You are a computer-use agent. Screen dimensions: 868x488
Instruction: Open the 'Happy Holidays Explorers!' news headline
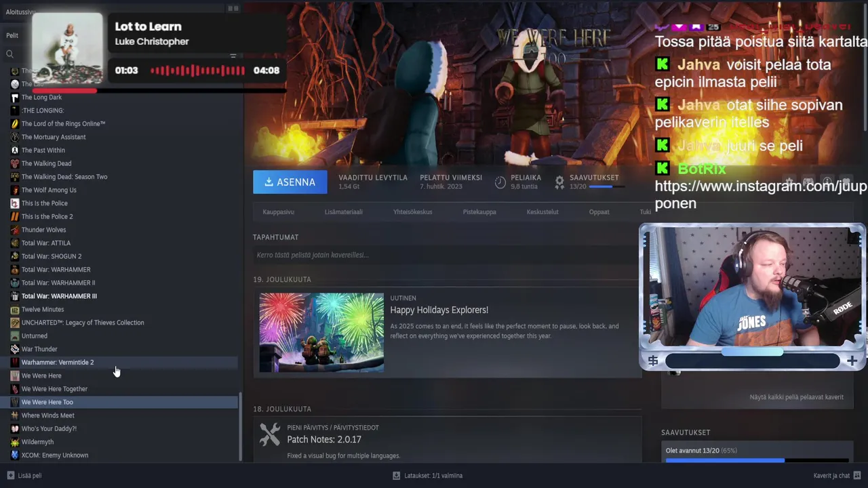[x=439, y=310]
